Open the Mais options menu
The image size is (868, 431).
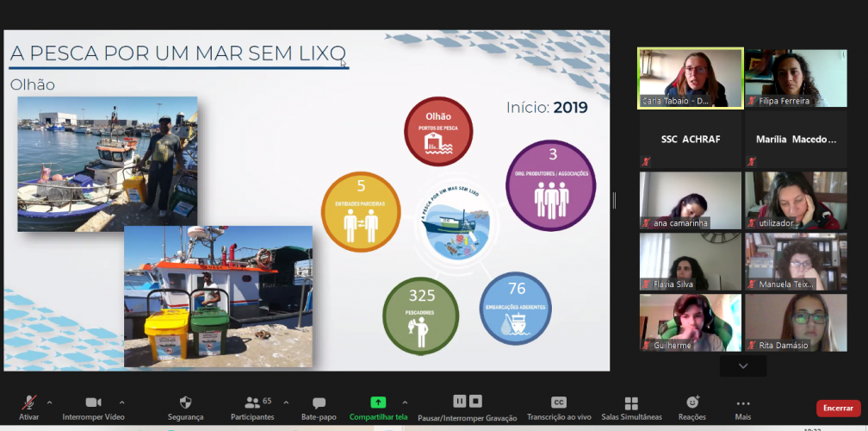click(x=743, y=409)
